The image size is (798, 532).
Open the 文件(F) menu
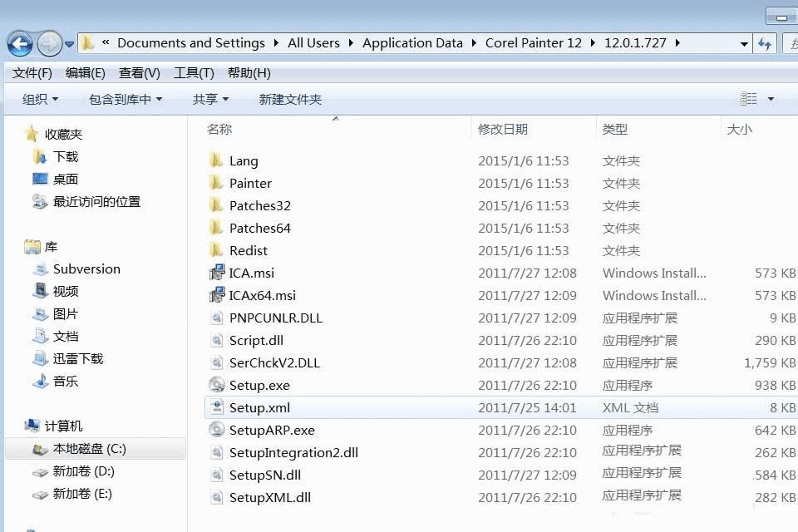click(32, 73)
